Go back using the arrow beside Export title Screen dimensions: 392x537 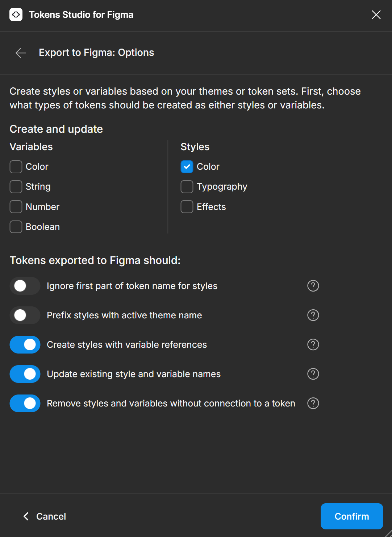pos(21,53)
